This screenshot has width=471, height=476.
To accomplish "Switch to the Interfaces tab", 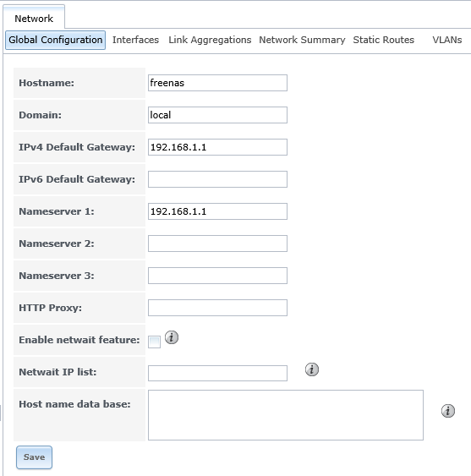I will pyautogui.click(x=135, y=40).
